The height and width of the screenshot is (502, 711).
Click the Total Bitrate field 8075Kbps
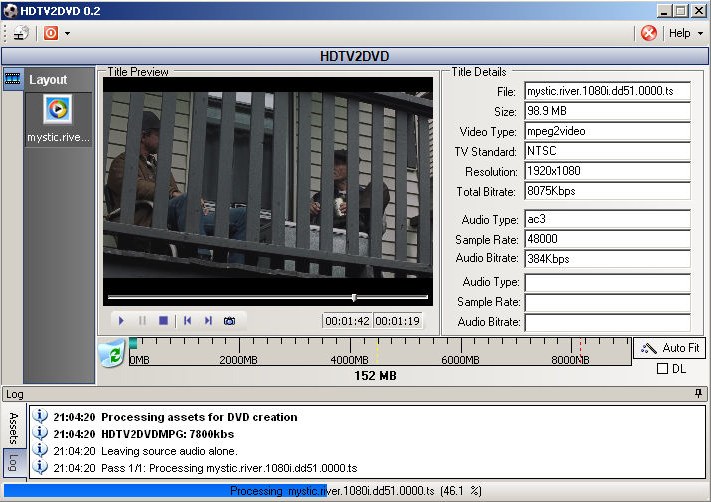point(608,191)
